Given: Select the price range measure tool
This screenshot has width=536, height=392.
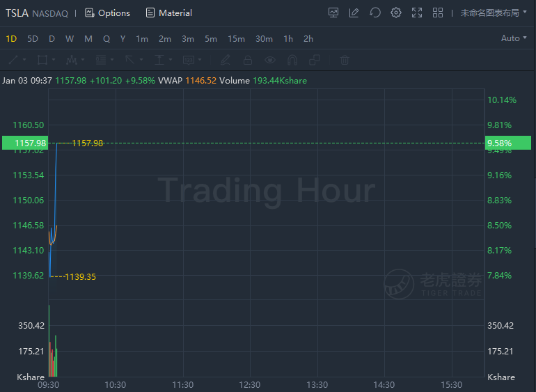Looking at the screenshot, I should tap(159, 60).
